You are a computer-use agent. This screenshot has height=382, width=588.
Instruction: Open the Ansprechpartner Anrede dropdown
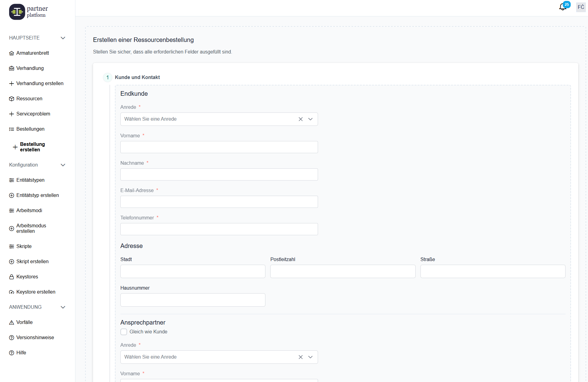tap(310, 357)
